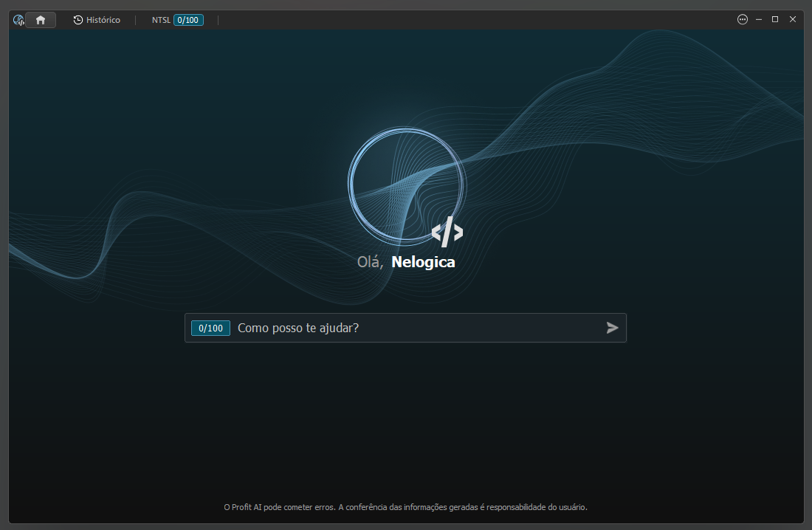Viewport: 812px width, 530px height.
Task: Click the 'Nelogica' greeting name
Action: tap(423, 262)
